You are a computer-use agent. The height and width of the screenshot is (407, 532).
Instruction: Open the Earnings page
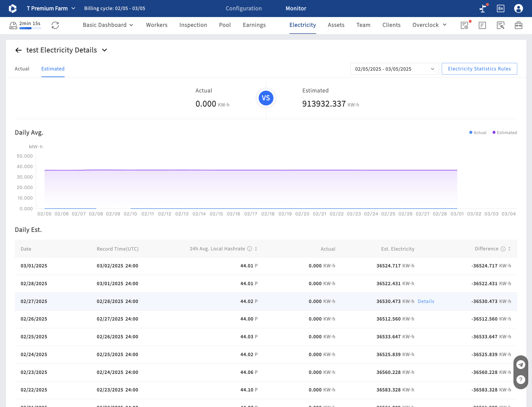click(254, 25)
